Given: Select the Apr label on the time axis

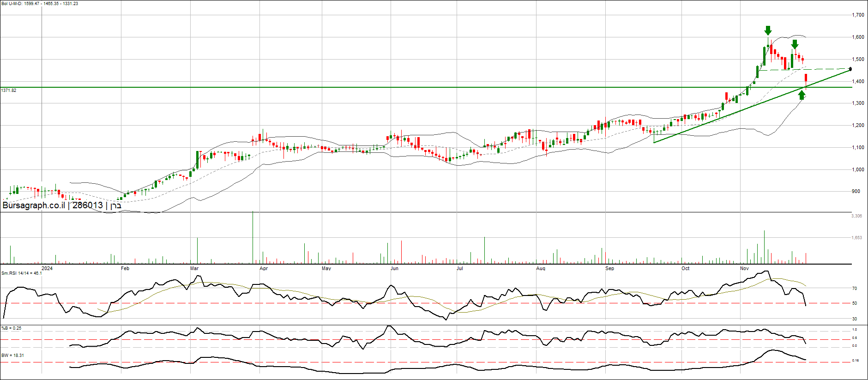Looking at the screenshot, I should point(264,268).
